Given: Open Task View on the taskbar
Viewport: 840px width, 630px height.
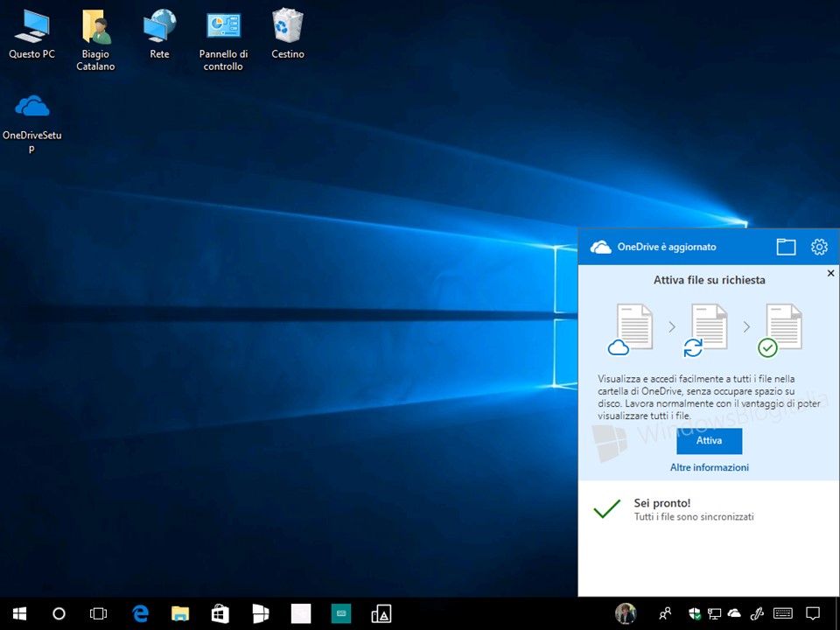Looking at the screenshot, I should pyautogui.click(x=99, y=613).
